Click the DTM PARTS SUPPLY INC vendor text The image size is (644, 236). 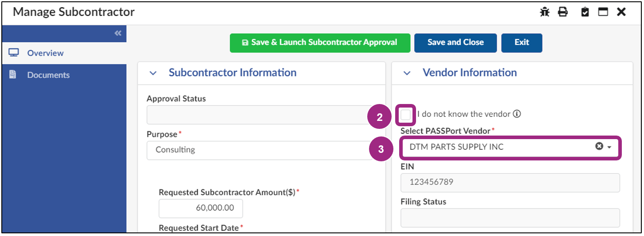456,147
